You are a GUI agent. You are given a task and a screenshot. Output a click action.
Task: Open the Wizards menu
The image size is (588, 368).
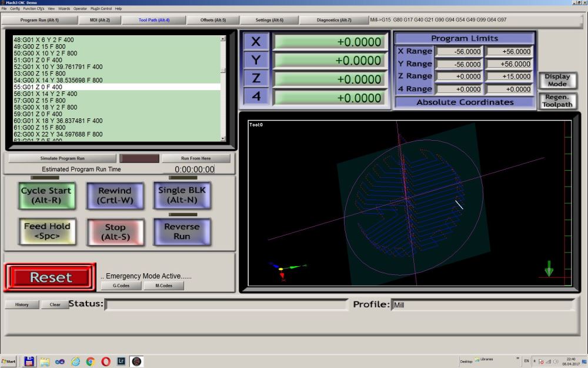coord(64,8)
